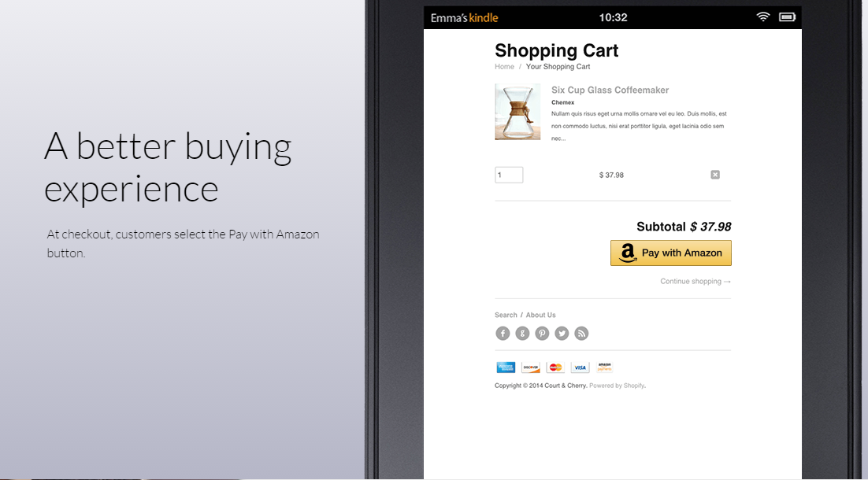Go to Home breadcrumb link
This screenshot has width=868, height=480.
[x=504, y=66]
